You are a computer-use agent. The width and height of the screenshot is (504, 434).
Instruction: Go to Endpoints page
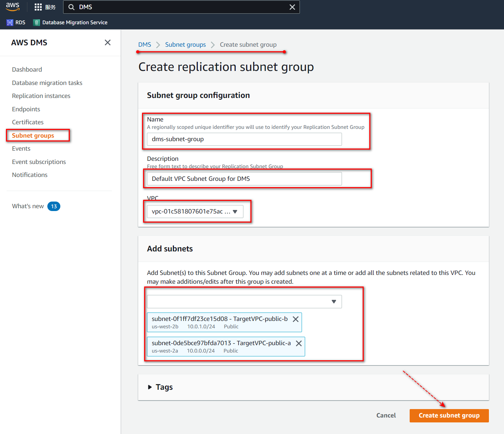[26, 109]
